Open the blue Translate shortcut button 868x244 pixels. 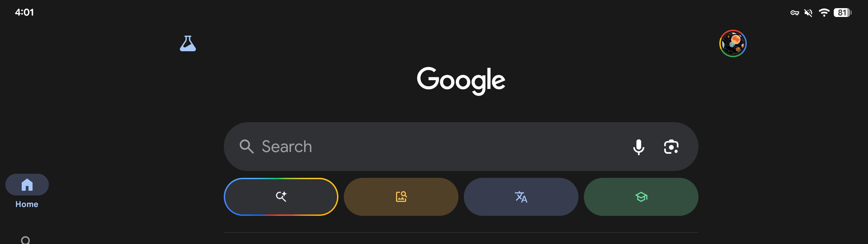click(521, 197)
